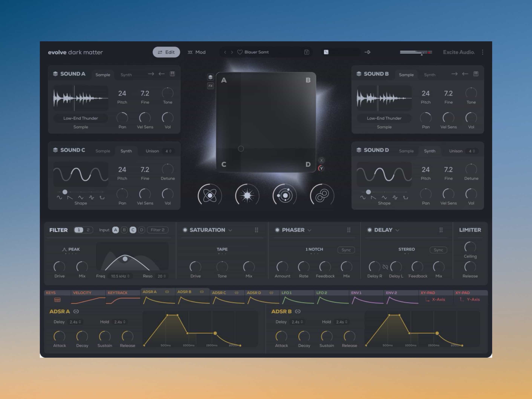Click the Delay Sync button
The image size is (532, 399).
coord(438,250)
